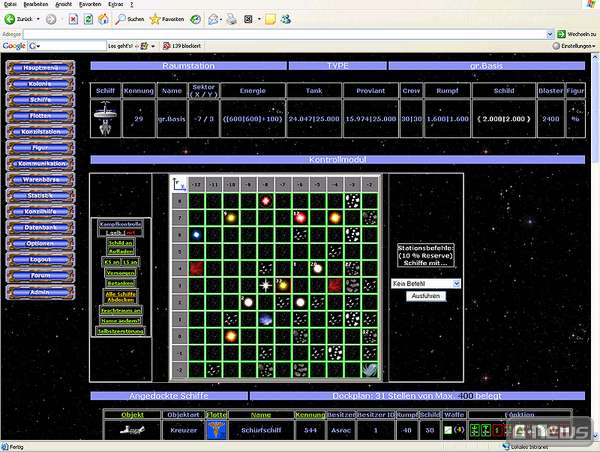The image size is (600, 452).
Task: Click the Schiurfschiff cruiser image
Action: [x=132, y=430]
